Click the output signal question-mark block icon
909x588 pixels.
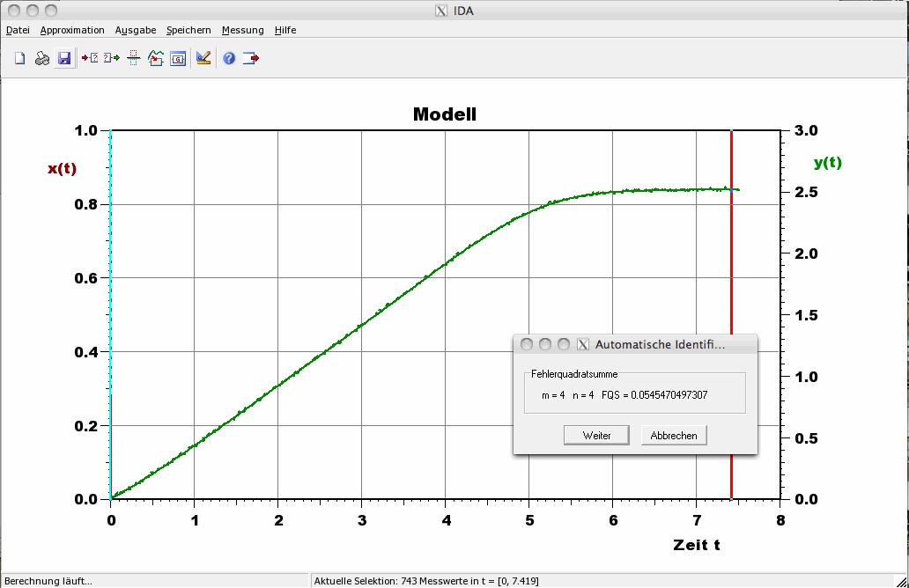point(111,58)
